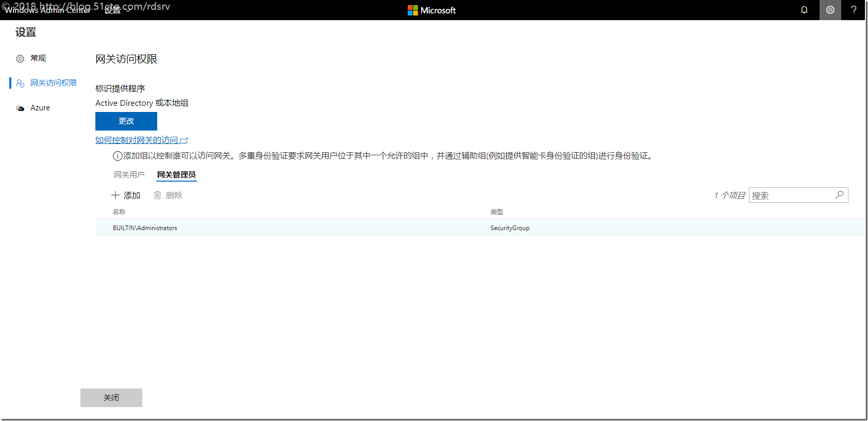Open the 如何控制对网关的访问 link
Viewport: 868px width, 421px height.
(142, 140)
